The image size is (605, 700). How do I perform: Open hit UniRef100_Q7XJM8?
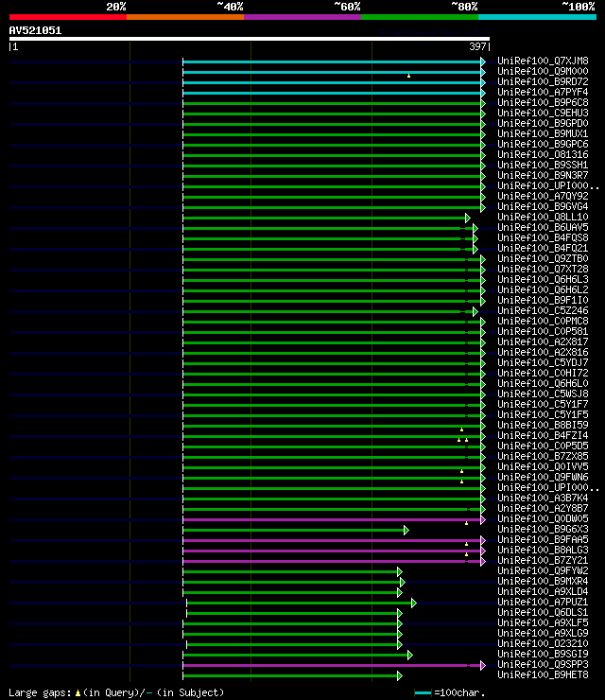click(x=543, y=61)
